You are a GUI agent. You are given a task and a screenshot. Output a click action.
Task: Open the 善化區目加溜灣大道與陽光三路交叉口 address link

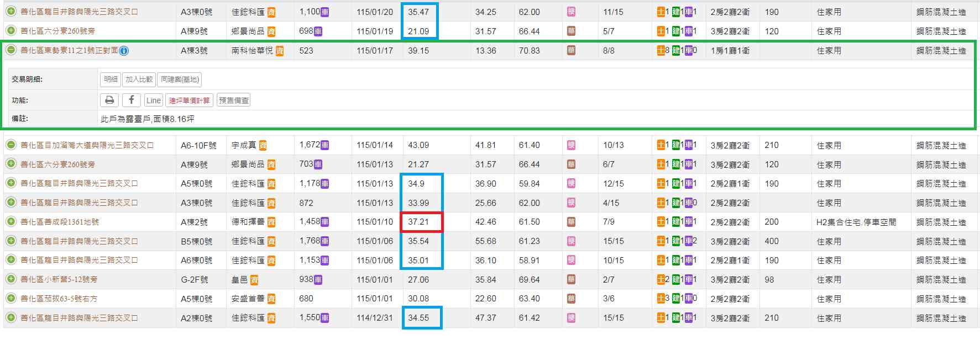coord(87,145)
